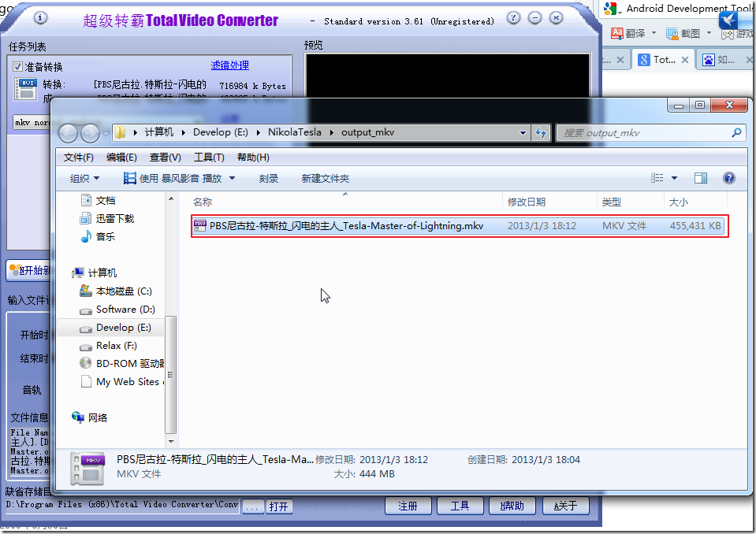Select 网络 in the navigation pane
This screenshot has height=534, width=756.
[90, 417]
